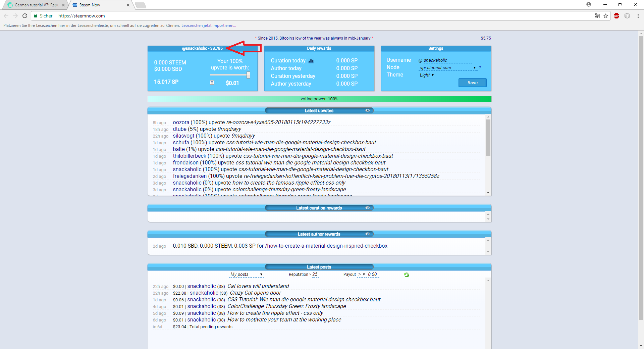This screenshot has height=349, width=644.
Task: Open the Payout comparison operator dropdown
Action: coord(362,275)
